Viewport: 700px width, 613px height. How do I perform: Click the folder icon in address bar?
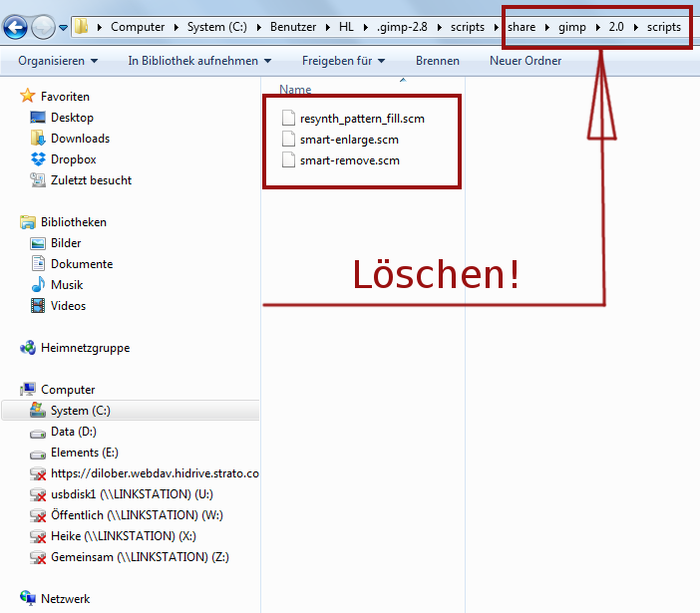tap(81, 26)
